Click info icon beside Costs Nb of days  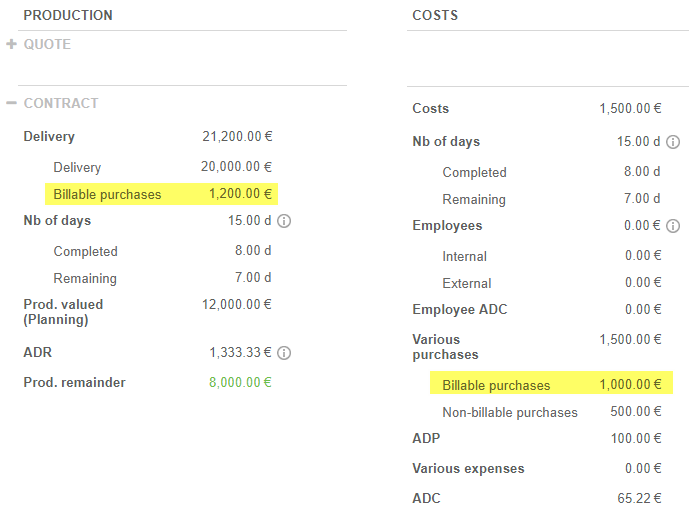coord(673,142)
